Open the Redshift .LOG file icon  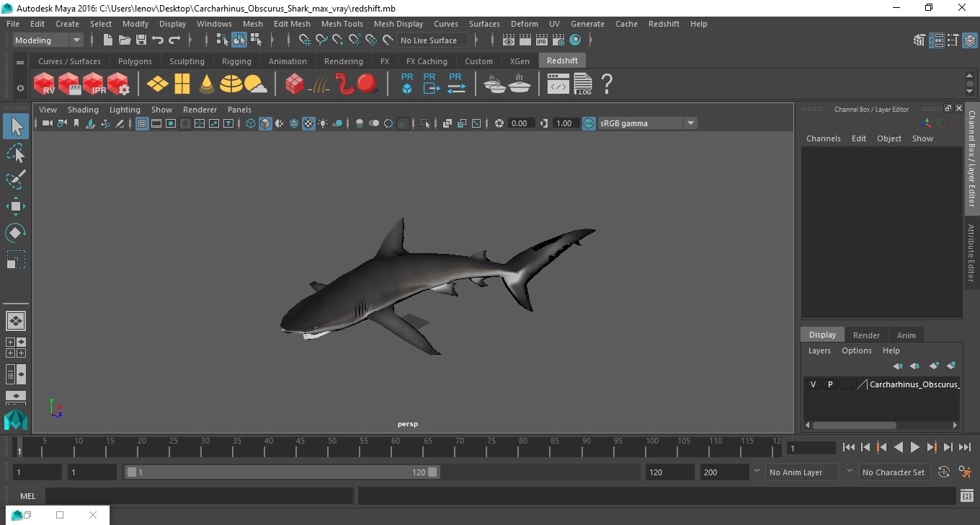(583, 84)
